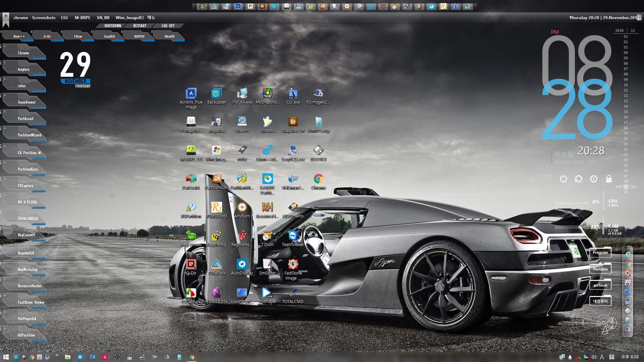Launch the EasyBCD.exe desktop shortcut
644x362 pixels.
pyautogui.click(x=293, y=153)
